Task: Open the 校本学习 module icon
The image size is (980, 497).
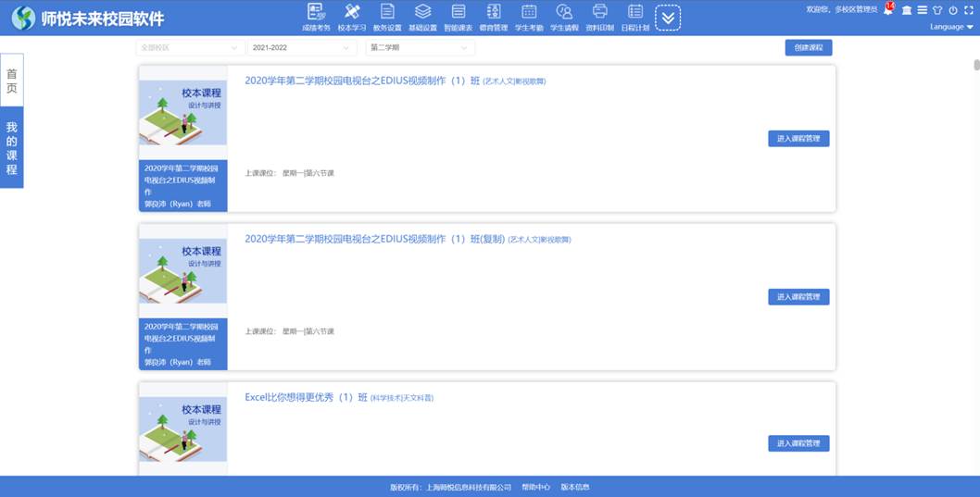Action: (352, 17)
